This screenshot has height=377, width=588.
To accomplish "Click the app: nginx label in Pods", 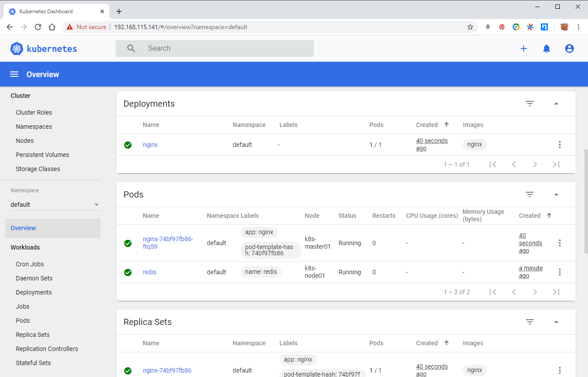I will tap(259, 232).
